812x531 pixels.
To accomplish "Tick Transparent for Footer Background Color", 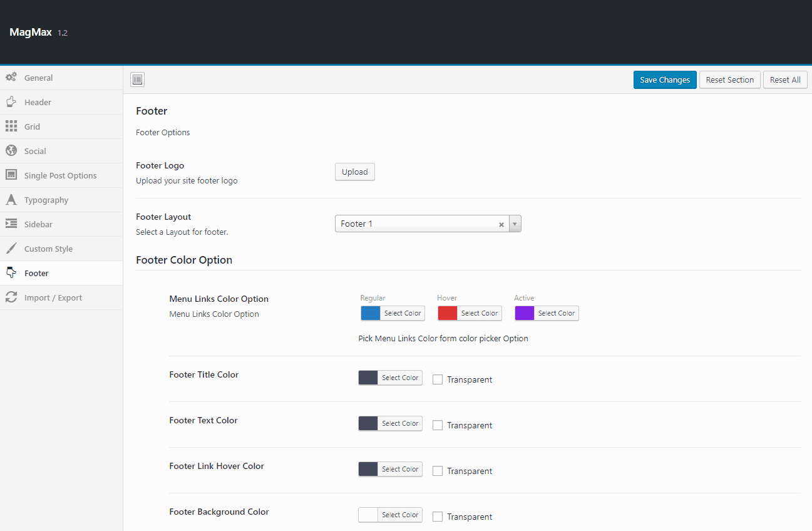I will 438,517.
